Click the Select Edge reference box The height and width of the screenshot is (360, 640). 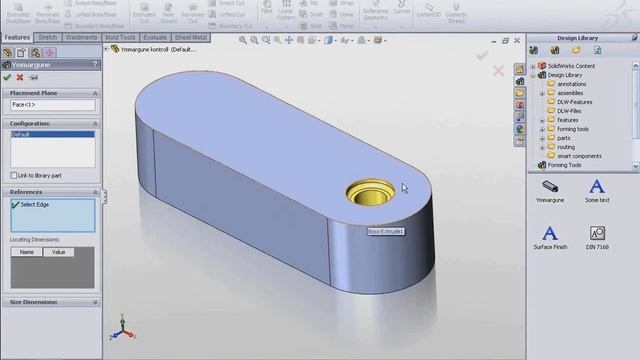click(x=53, y=216)
